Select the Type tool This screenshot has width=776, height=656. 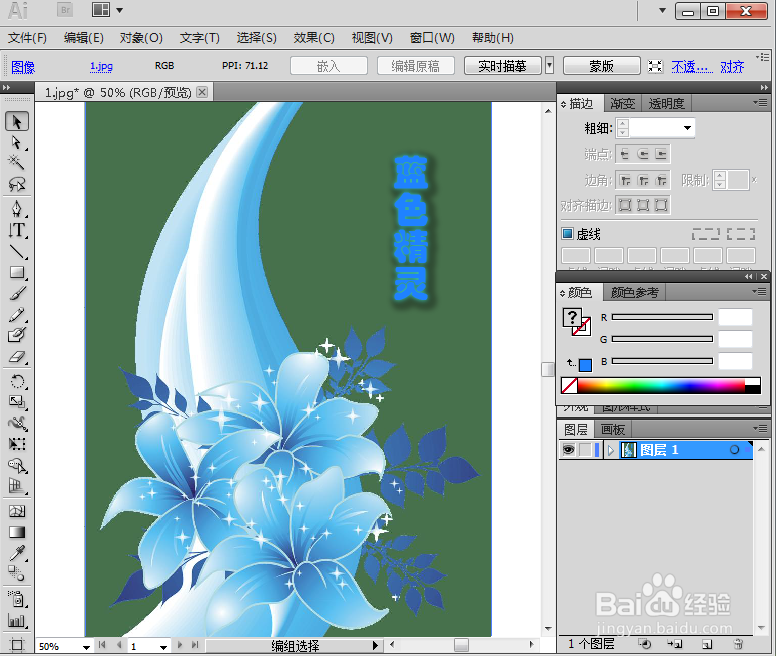coord(17,230)
